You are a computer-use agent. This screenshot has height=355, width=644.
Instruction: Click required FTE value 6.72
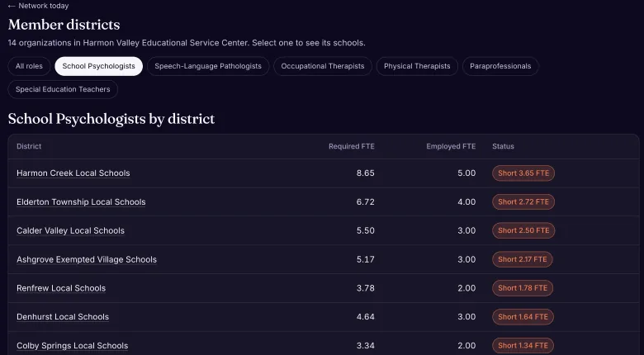366,201
